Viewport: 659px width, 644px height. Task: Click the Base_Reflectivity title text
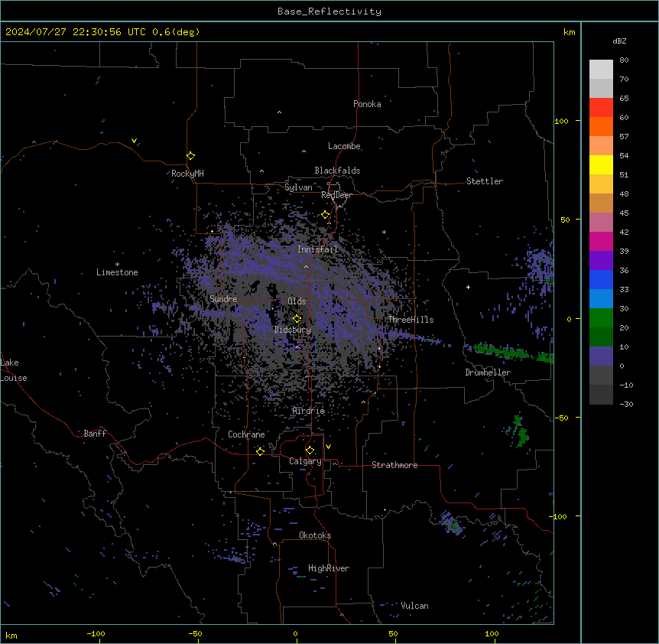click(x=329, y=11)
